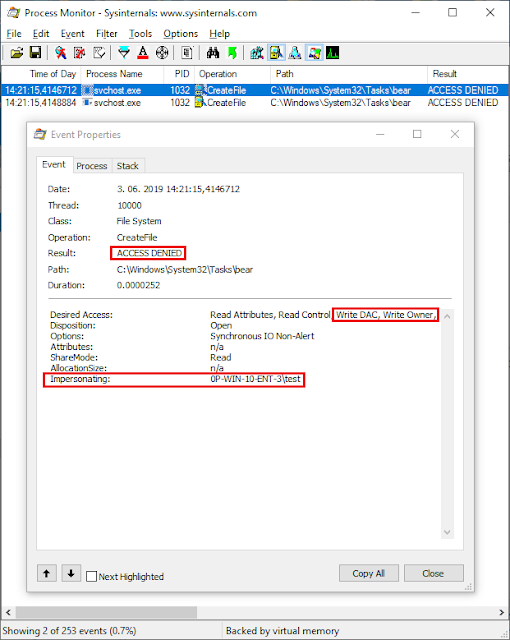Click the Jump To green arrow icon

[x=232, y=53]
